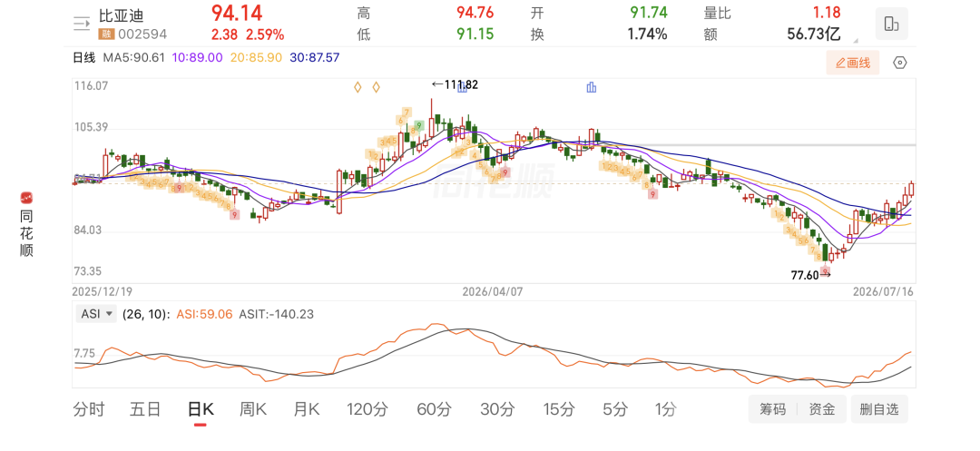
Task: Select the 月K tab
Action: coord(307,410)
